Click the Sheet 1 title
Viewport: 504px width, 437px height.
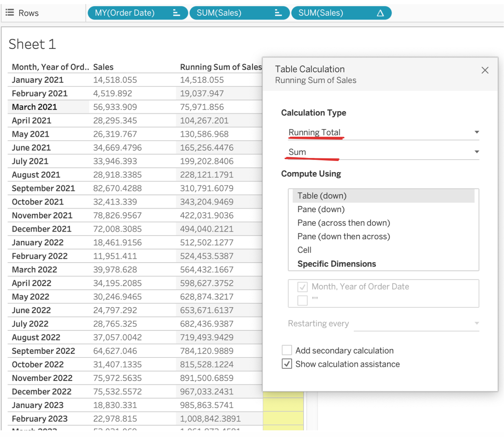click(x=32, y=44)
